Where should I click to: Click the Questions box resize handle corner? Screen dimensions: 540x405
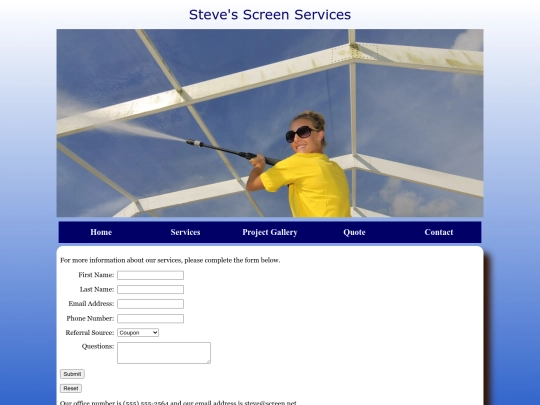click(208, 361)
